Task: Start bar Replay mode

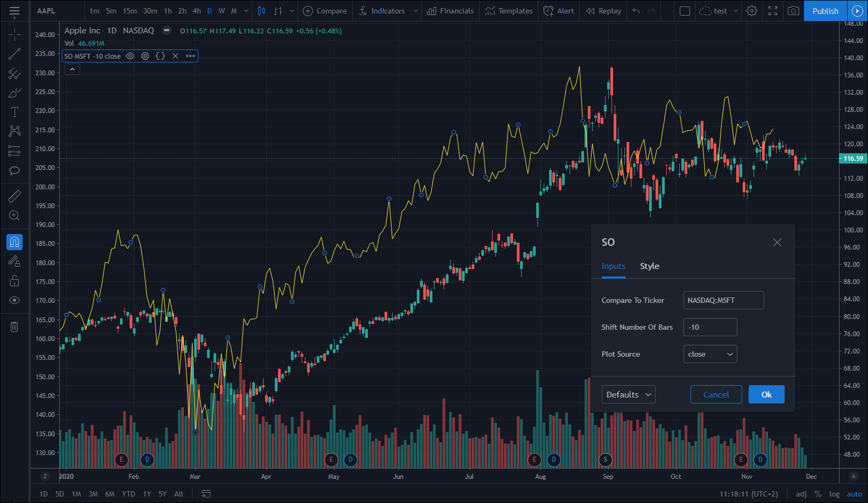Action: [x=603, y=11]
